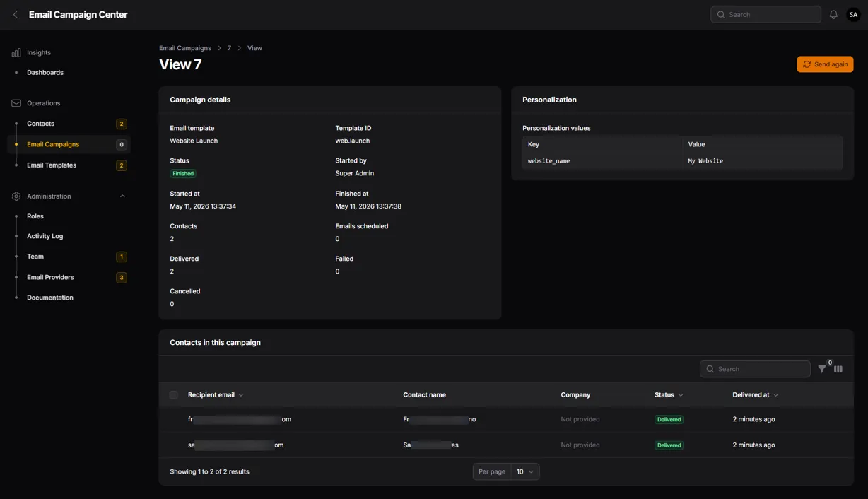Click the Insights bar chart icon

tap(16, 53)
